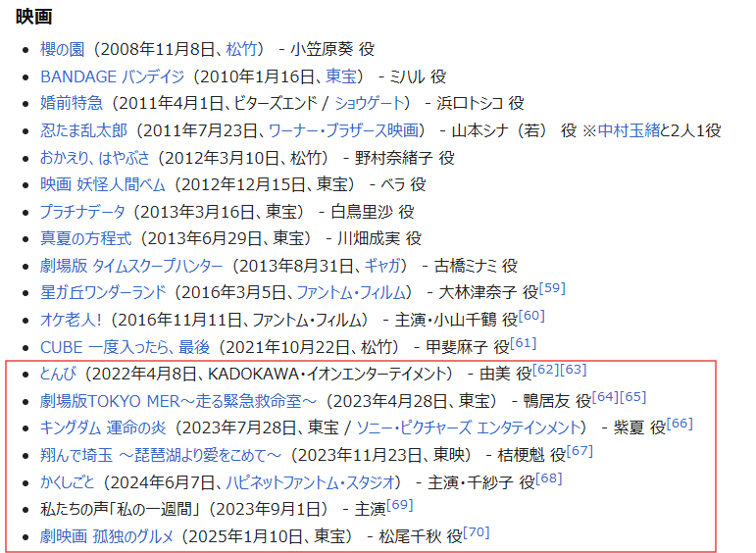Jump to footnote [70]
The width and height of the screenshot is (756, 553).
point(477,532)
